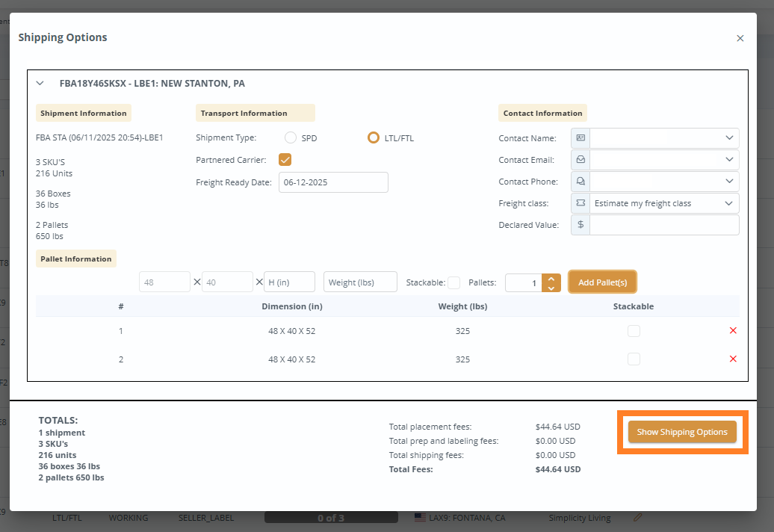Select the LTL/FTL shipment type
This screenshot has width=774, height=532.
(374, 137)
